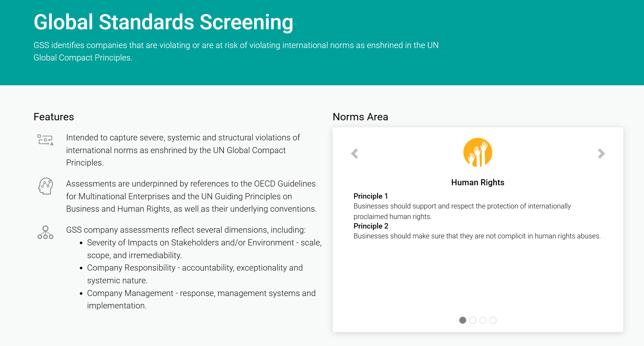644x346 pixels.
Task: Click the Severity of Impacts bullet point
Action: 204,249
